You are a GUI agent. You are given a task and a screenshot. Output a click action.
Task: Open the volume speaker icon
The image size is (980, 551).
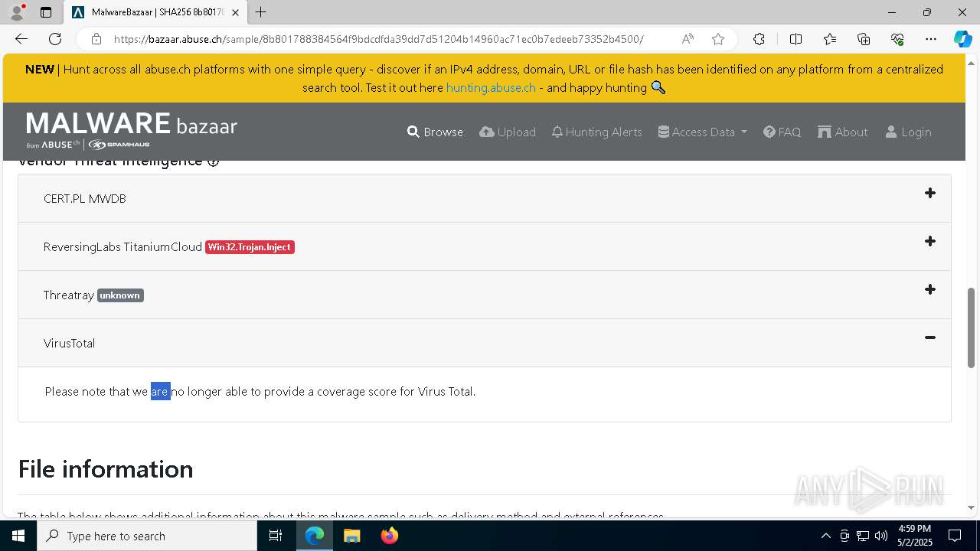[x=881, y=536]
